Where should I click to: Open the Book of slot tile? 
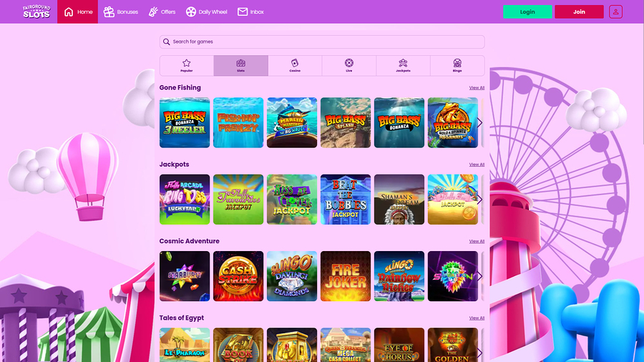click(238, 345)
